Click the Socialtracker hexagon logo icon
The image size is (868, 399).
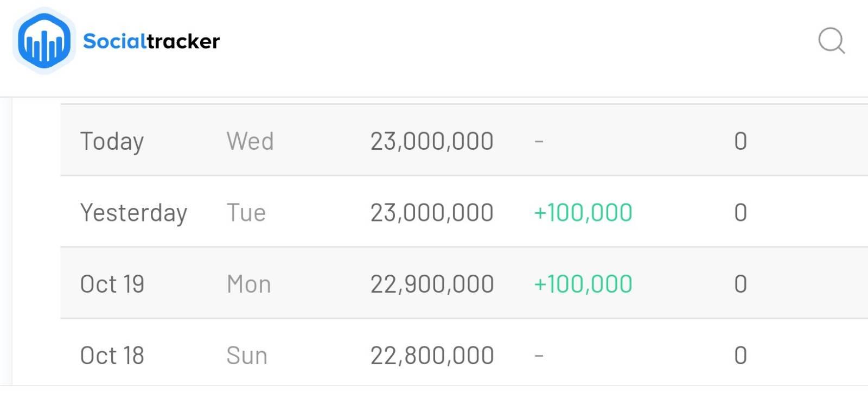click(x=44, y=41)
